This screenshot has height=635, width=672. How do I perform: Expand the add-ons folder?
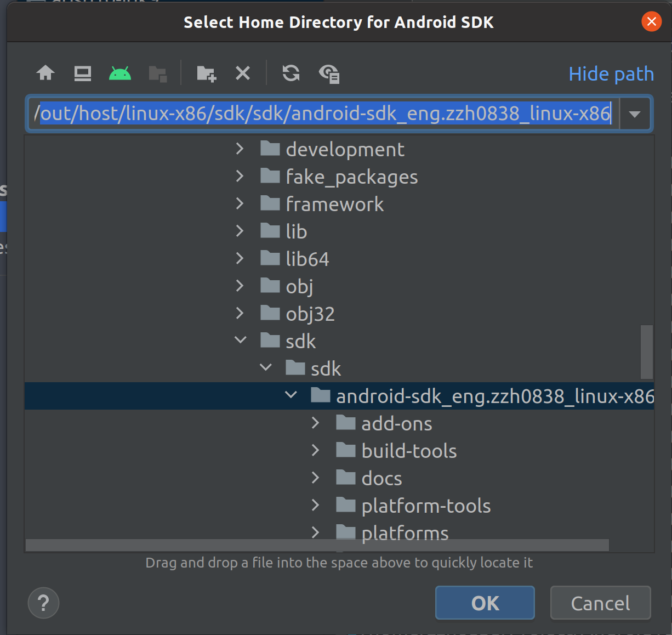click(x=315, y=423)
